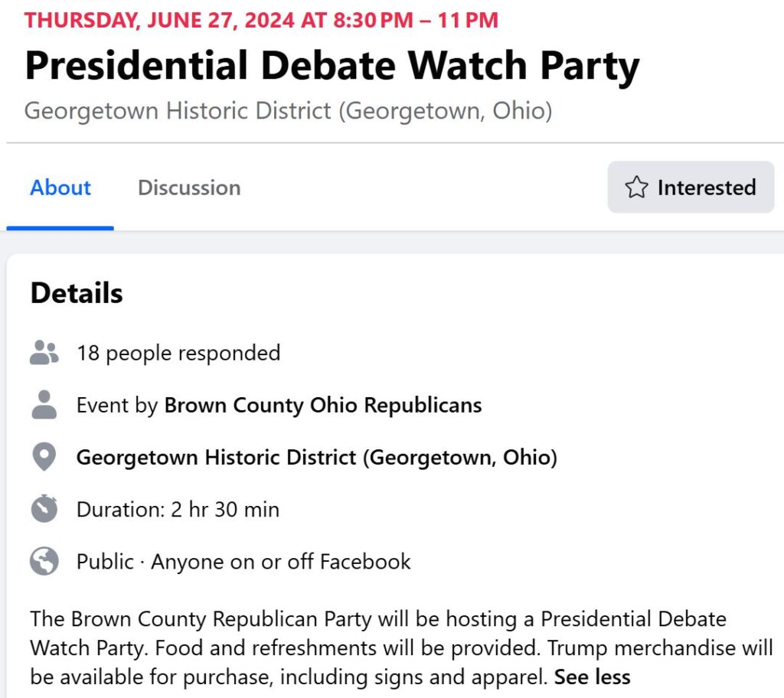Click the people responded group icon
784x698 pixels.
[x=44, y=353]
